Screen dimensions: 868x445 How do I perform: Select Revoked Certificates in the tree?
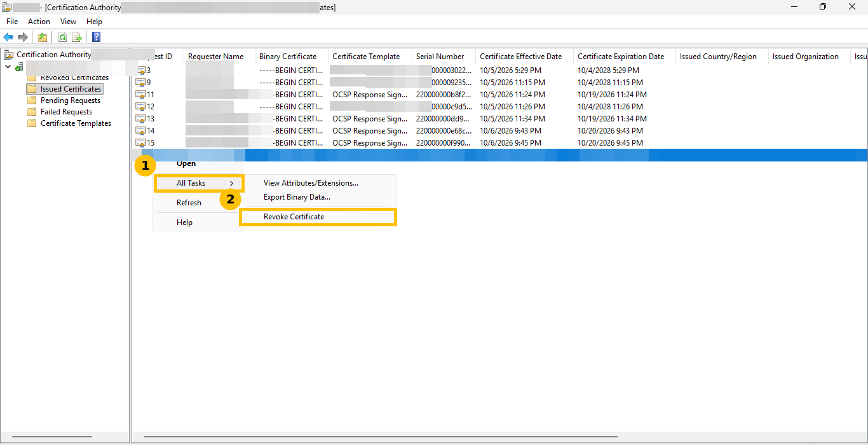pos(74,78)
